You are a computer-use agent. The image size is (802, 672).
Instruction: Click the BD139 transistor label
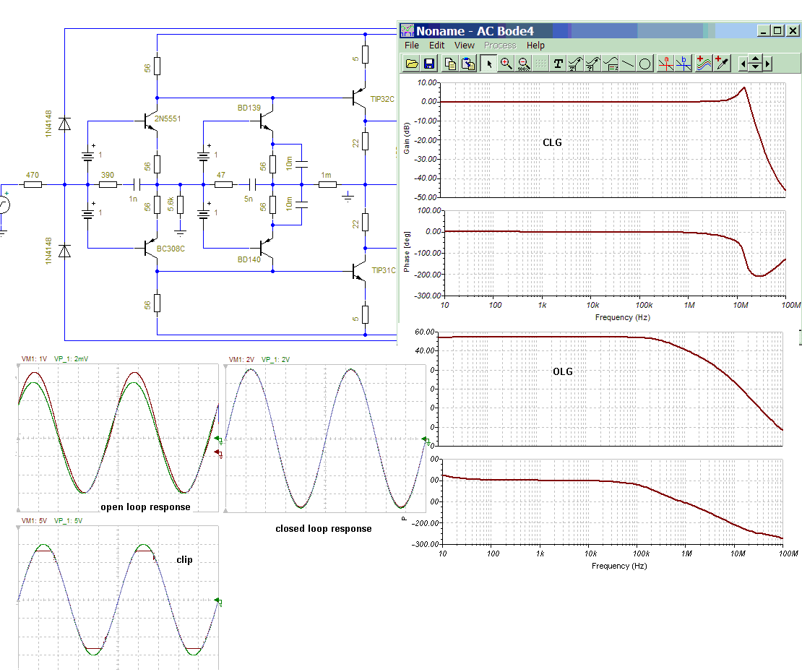[x=249, y=108]
